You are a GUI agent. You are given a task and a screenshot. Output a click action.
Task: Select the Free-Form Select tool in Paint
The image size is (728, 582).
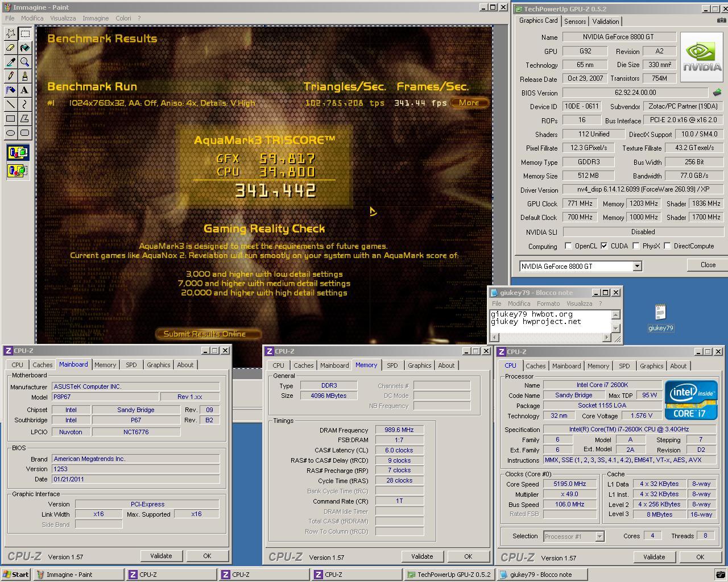click(x=11, y=34)
